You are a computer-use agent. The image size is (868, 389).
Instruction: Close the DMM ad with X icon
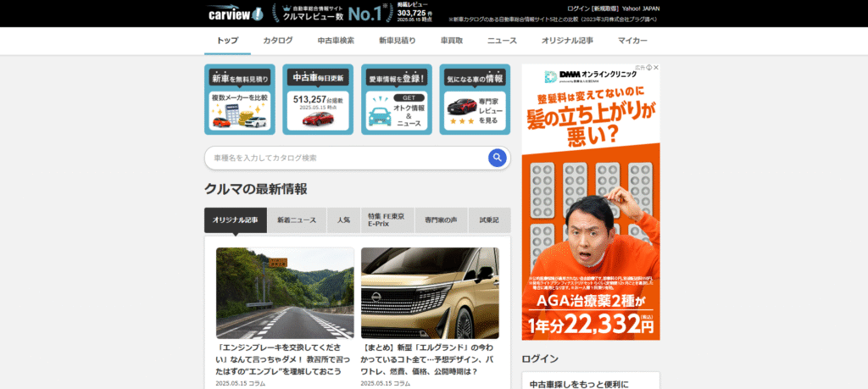pyautogui.click(x=655, y=68)
